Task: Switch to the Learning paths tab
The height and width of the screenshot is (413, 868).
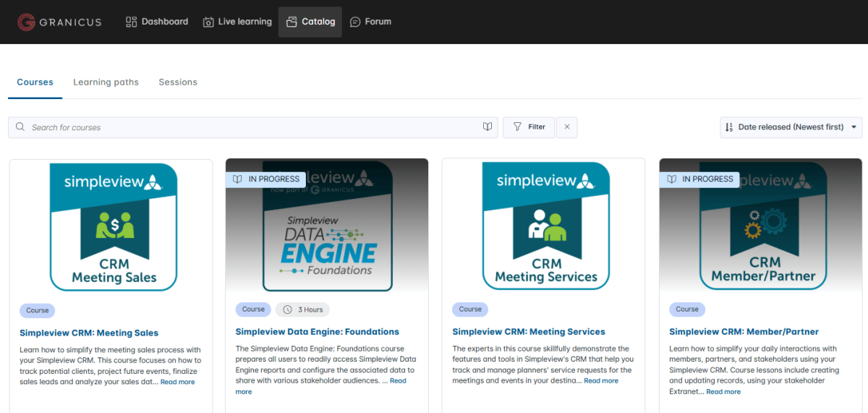Action: pos(106,82)
